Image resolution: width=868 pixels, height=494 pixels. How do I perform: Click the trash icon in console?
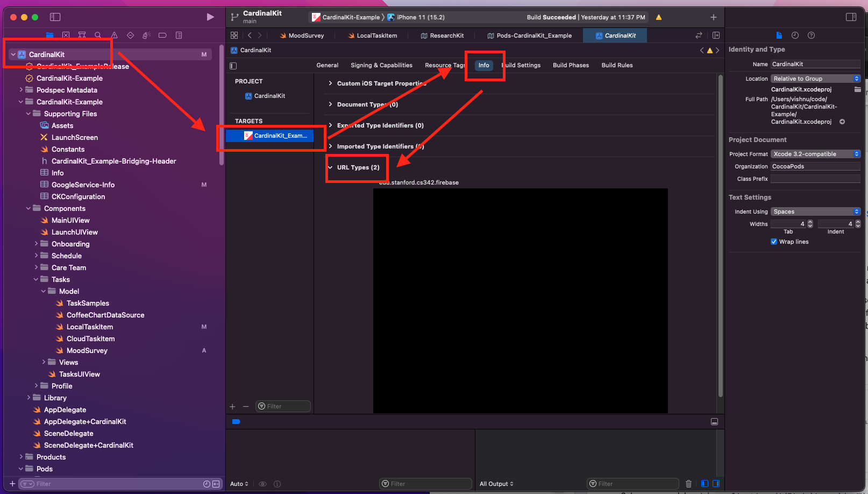pyautogui.click(x=688, y=484)
